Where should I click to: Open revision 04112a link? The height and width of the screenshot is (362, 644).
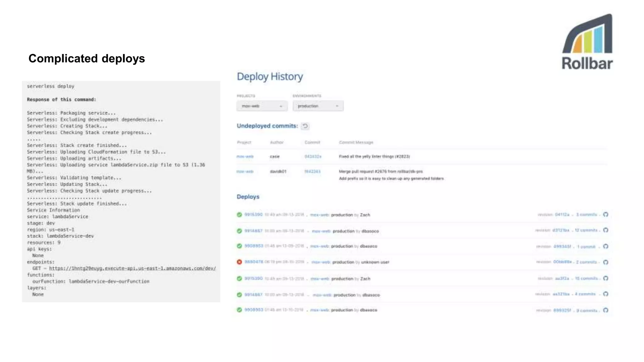[562, 215]
